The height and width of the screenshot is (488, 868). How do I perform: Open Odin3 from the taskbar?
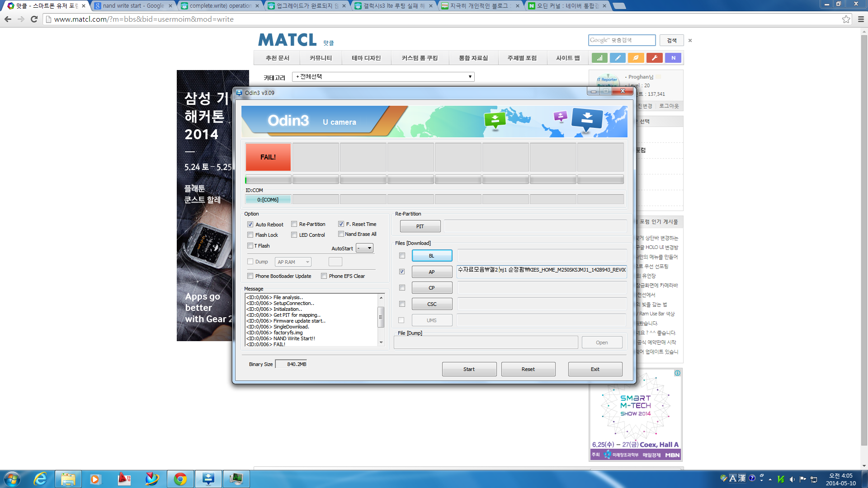[x=208, y=479]
